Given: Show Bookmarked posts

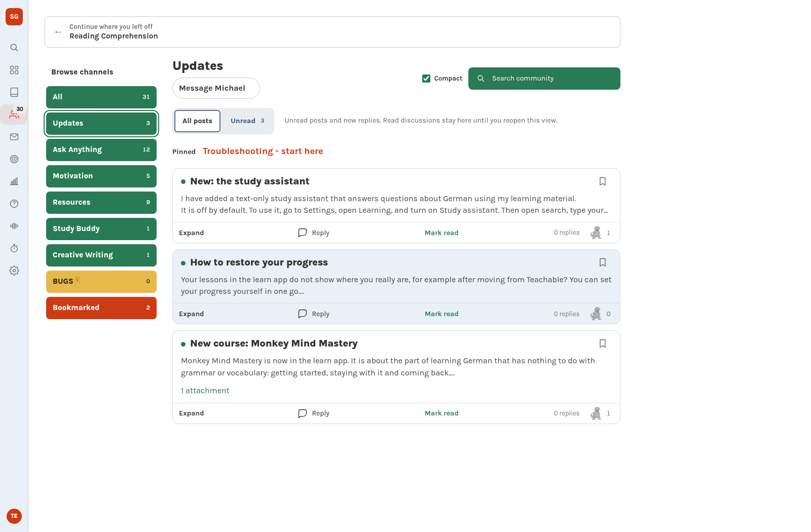Looking at the screenshot, I should click(101, 308).
